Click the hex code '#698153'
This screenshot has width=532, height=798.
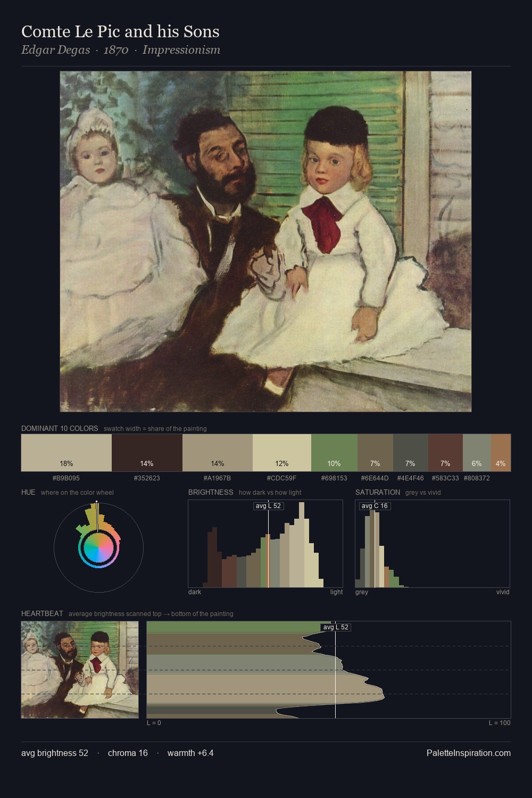334,478
